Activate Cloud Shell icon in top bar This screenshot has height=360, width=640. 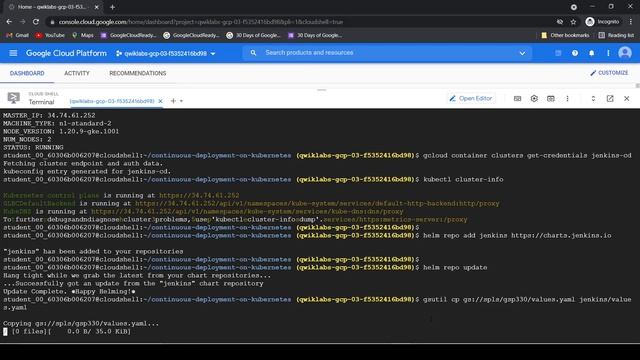click(x=558, y=53)
